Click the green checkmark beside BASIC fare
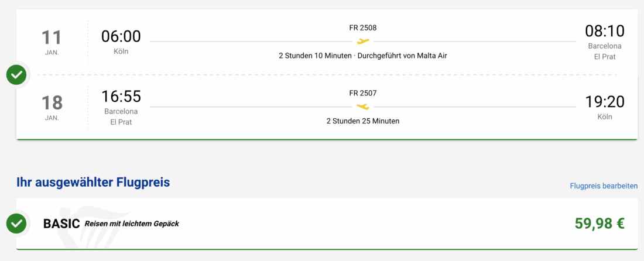Screen dimensions: 644x261 coord(16,223)
